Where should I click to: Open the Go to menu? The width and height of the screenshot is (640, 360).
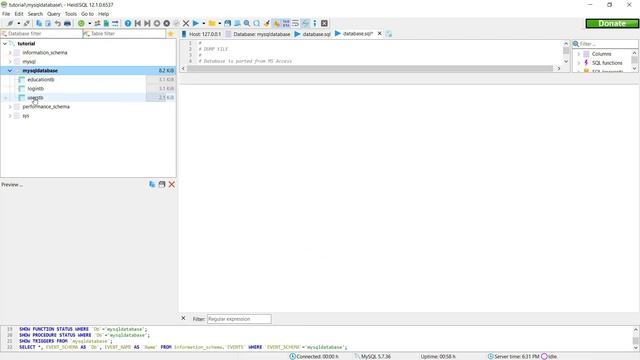pos(87,14)
